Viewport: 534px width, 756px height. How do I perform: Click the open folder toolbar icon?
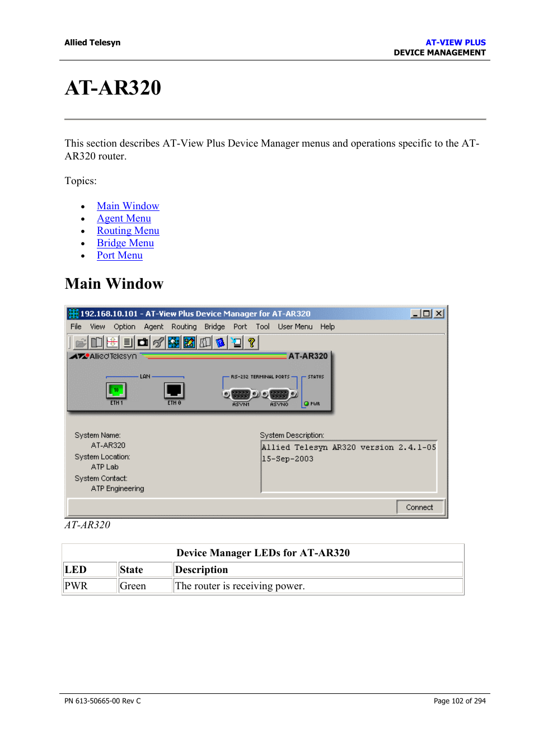point(81,342)
